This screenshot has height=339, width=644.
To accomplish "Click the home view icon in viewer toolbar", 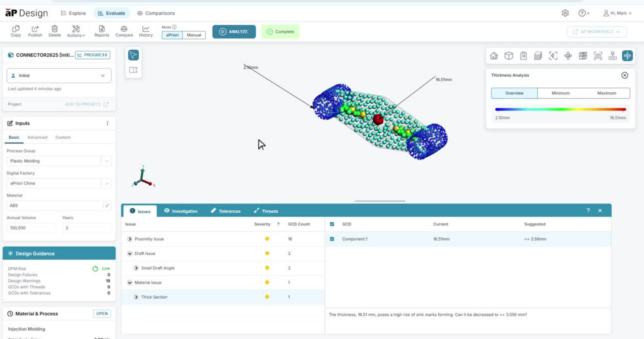I will click(x=494, y=56).
